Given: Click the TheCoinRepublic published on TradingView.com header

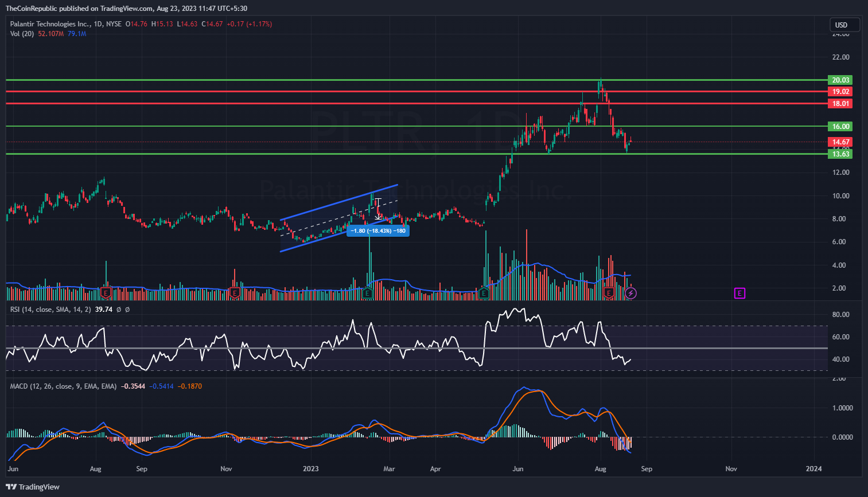Looking at the screenshot, I should [126, 9].
